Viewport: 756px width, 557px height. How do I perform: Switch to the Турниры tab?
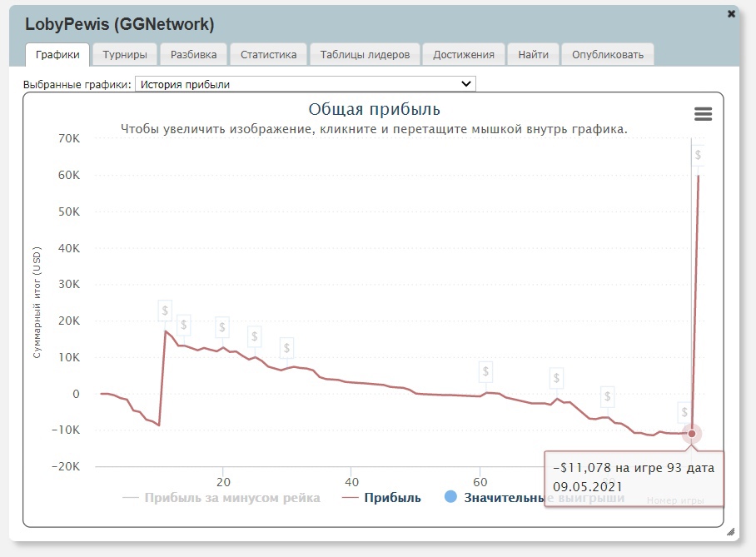click(125, 55)
